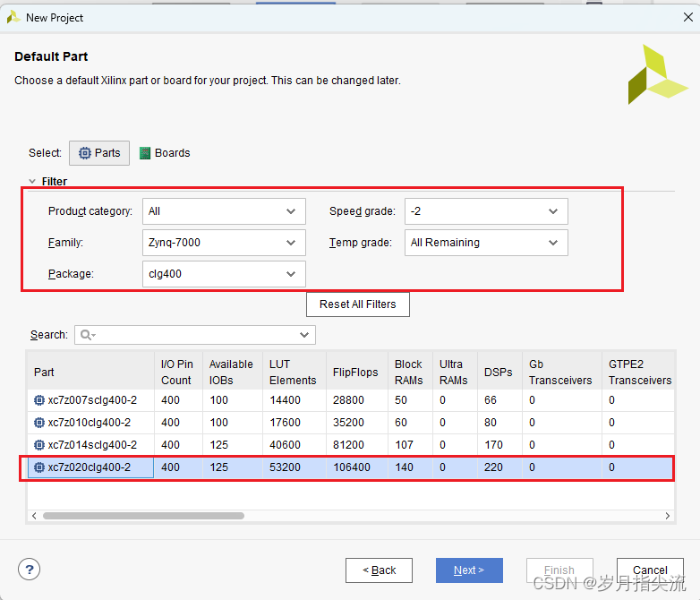
Task: Click the chip icon beside xc7z014sclg400-2
Action: pos(39,445)
